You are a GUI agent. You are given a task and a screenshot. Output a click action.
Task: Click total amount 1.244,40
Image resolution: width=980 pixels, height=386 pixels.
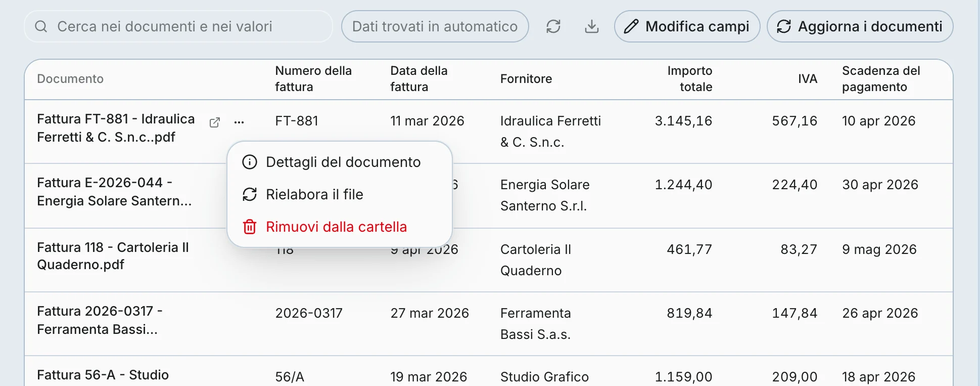click(683, 185)
